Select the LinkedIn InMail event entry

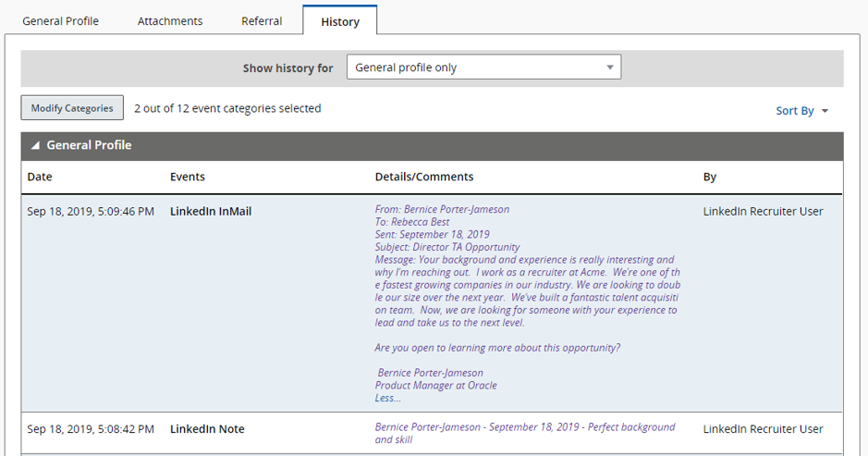[x=211, y=211]
